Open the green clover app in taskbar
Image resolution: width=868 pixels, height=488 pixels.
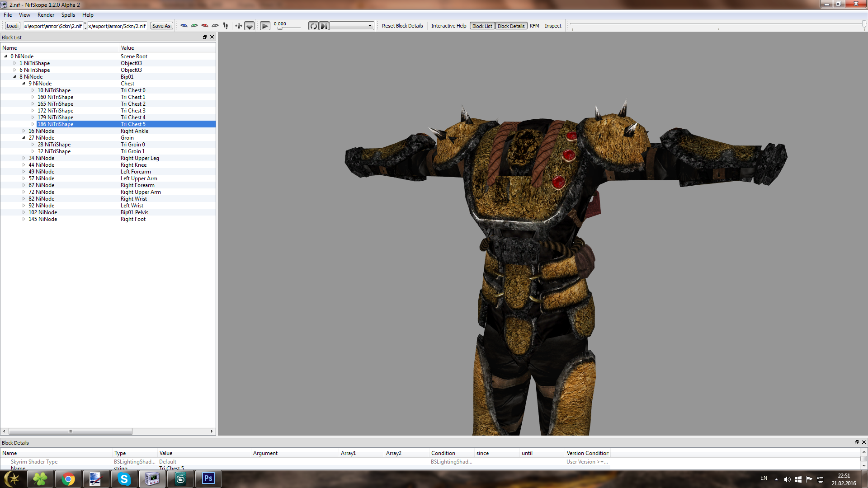(x=40, y=479)
